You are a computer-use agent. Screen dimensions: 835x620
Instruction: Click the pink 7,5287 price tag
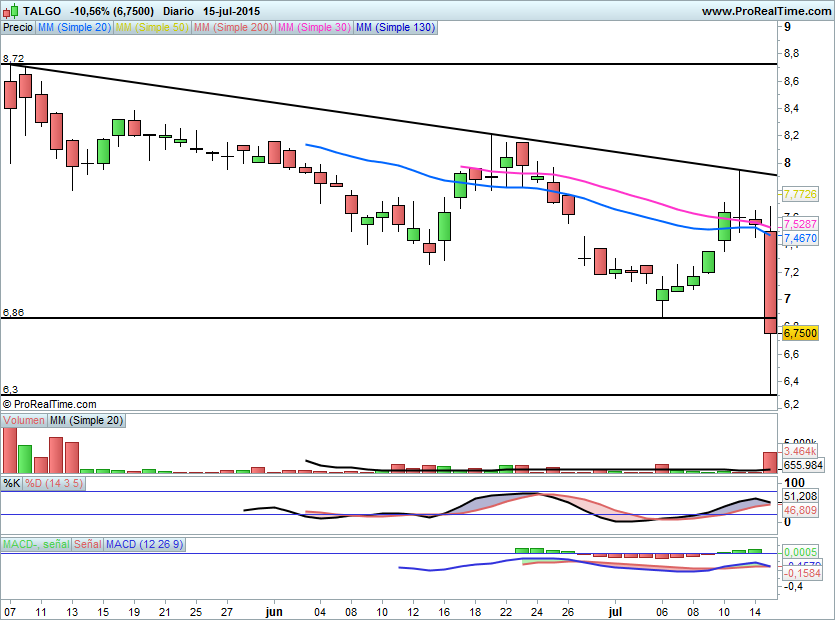[800, 224]
